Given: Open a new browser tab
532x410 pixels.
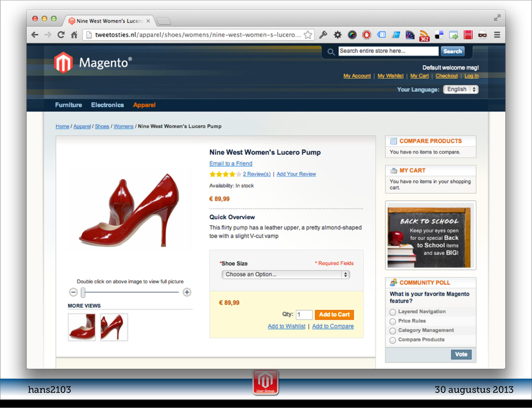Looking at the screenshot, I should [164, 21].
